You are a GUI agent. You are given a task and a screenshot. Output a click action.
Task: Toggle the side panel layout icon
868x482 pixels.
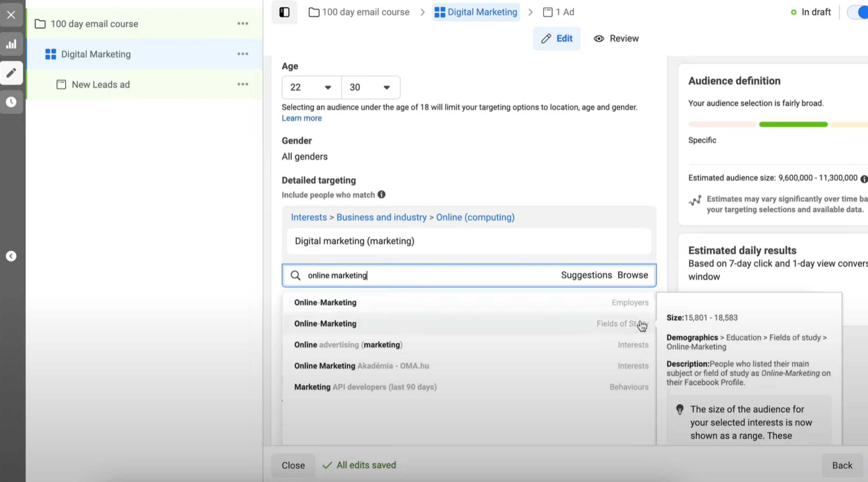284,12
